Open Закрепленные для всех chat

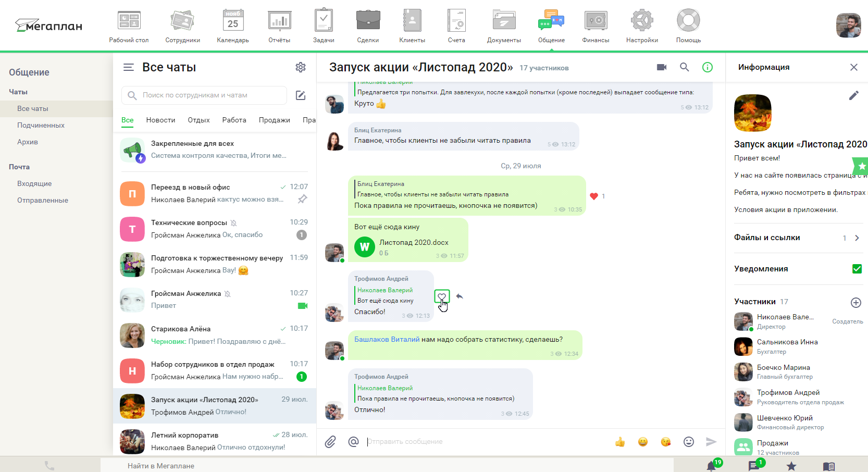215,150
